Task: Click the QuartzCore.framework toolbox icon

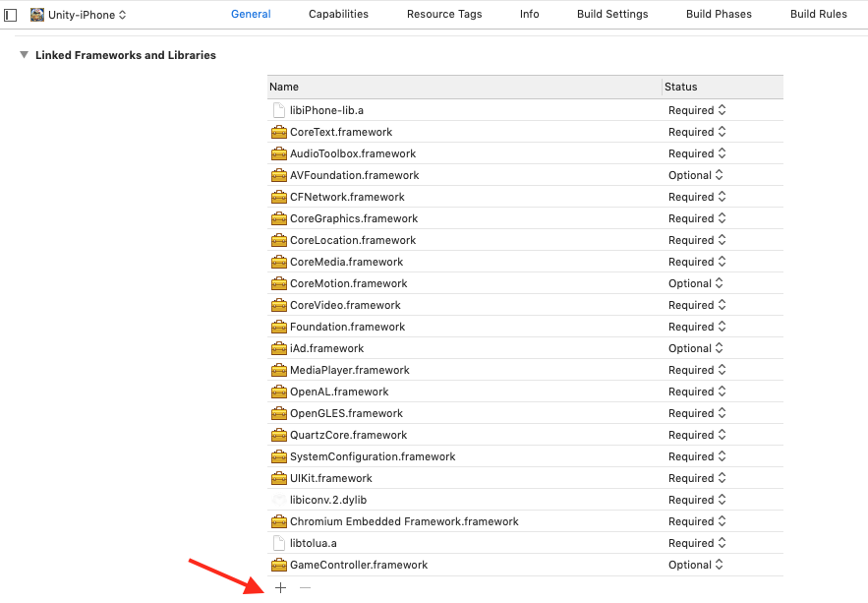Action: tap(279, 435)
